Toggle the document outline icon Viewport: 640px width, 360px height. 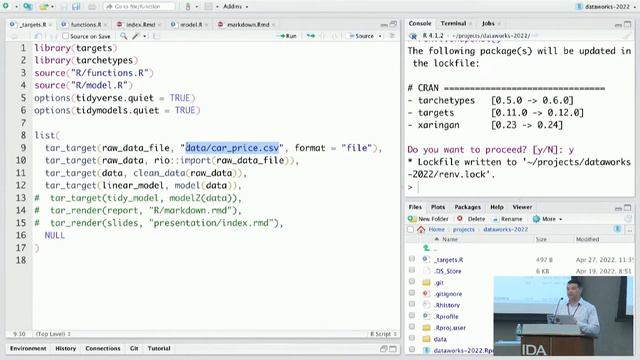pyautogui.click(x=392, y=36)
